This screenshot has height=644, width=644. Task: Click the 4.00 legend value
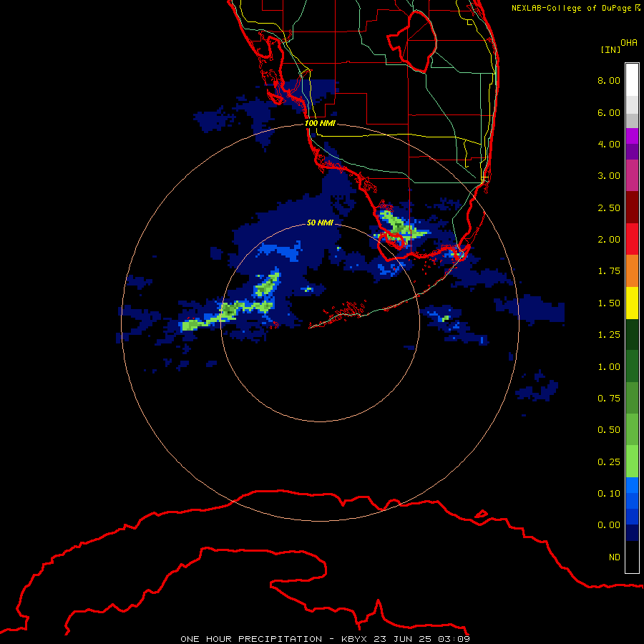click(x=609, y=144)
